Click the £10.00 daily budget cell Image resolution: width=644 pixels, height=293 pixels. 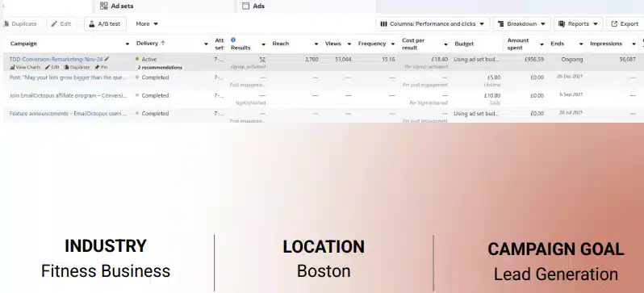pos(492,95)
